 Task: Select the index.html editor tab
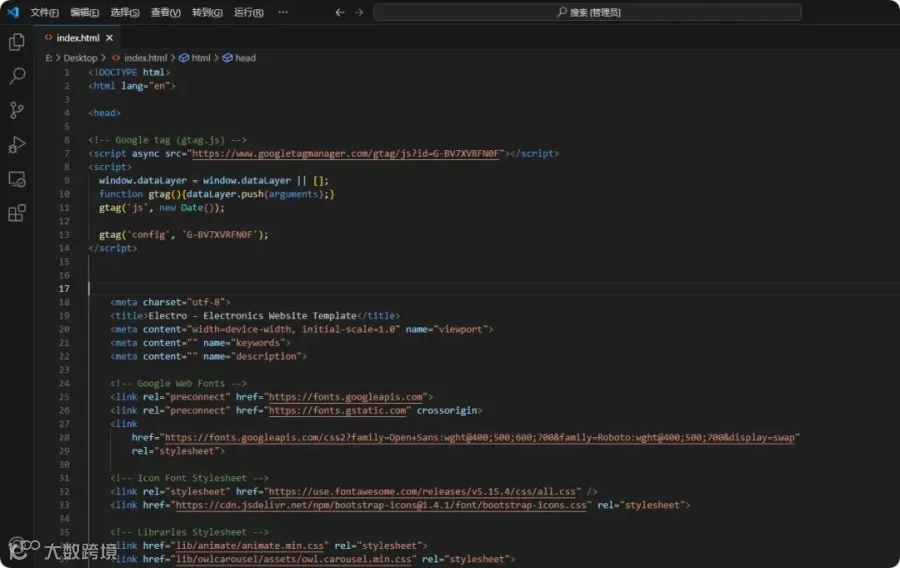(77, 38)
